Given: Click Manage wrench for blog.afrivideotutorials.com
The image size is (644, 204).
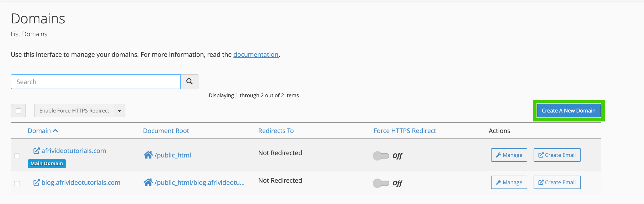Looking at the screenshot, I should (509, 182).
